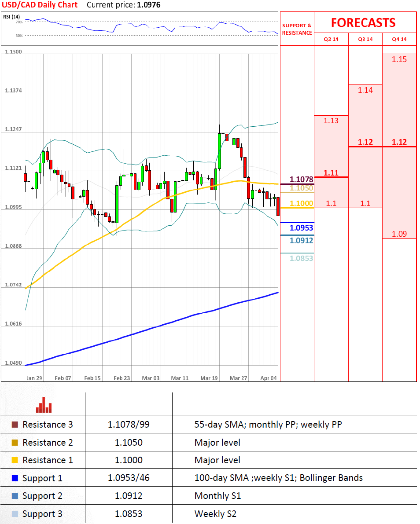
Task: Click the red bar chart icon
Action: [44, 405]
